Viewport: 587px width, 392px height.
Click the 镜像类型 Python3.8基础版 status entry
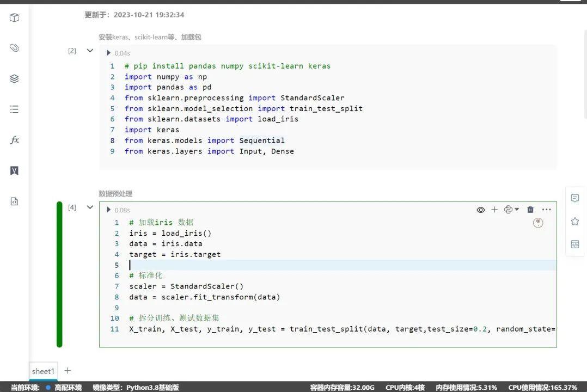136,388
